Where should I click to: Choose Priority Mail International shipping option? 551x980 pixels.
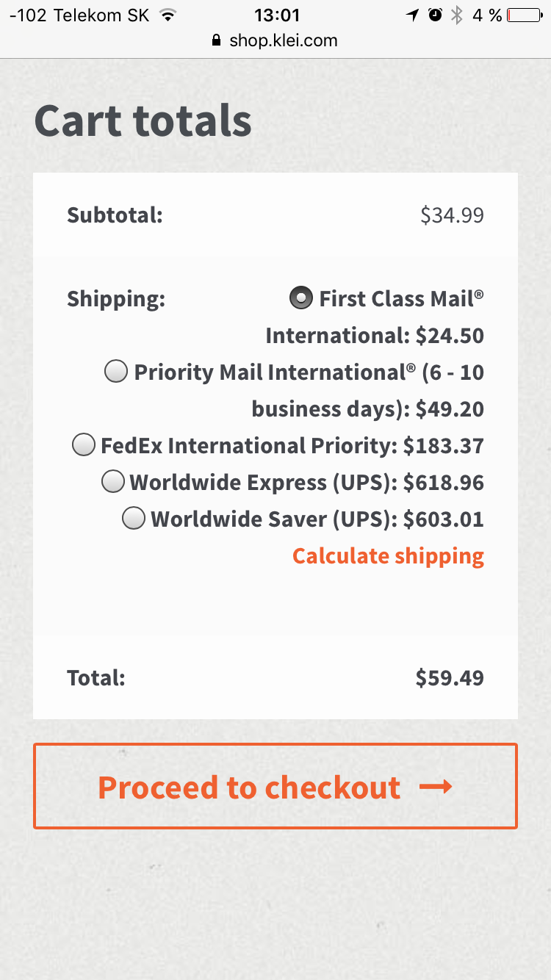point(116,372)
